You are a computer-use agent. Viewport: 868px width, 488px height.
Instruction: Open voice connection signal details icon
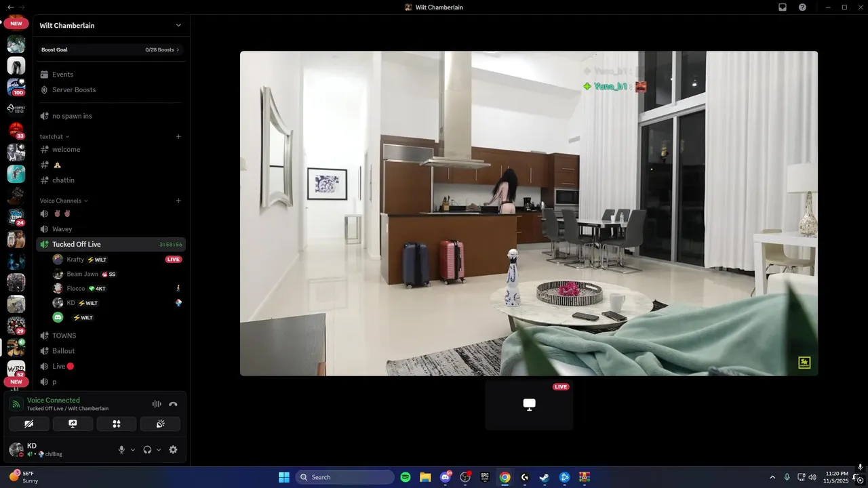tap(16, 404)
